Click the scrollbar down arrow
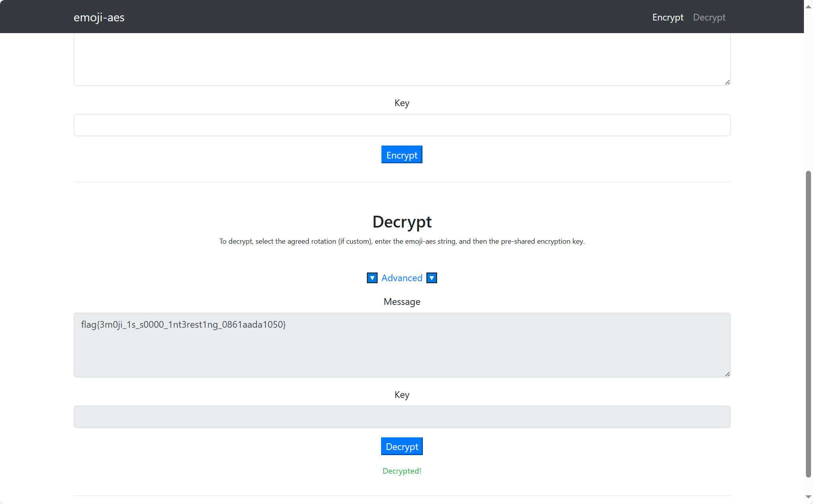The height and width of the screenshot is (504, 813). 808,497
